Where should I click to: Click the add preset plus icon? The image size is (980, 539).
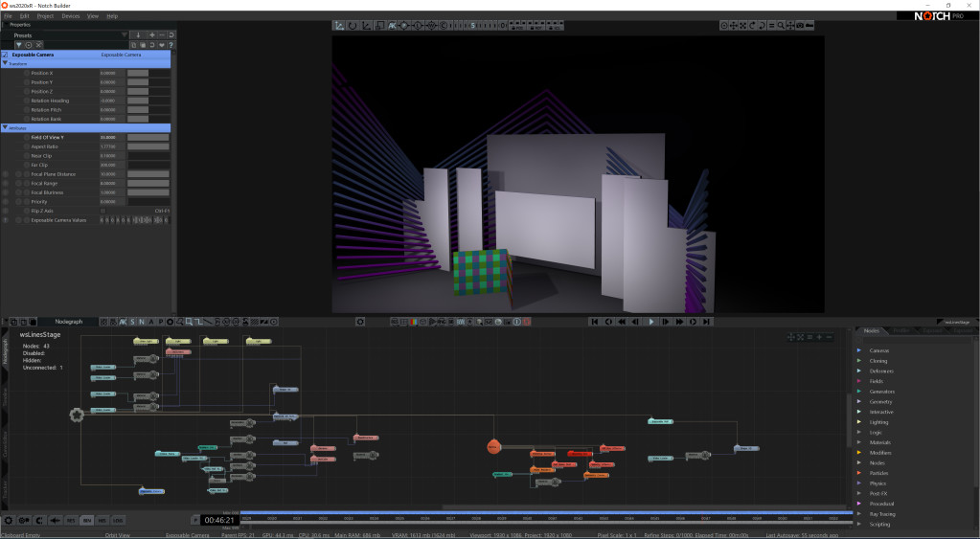tap(150, 35)
